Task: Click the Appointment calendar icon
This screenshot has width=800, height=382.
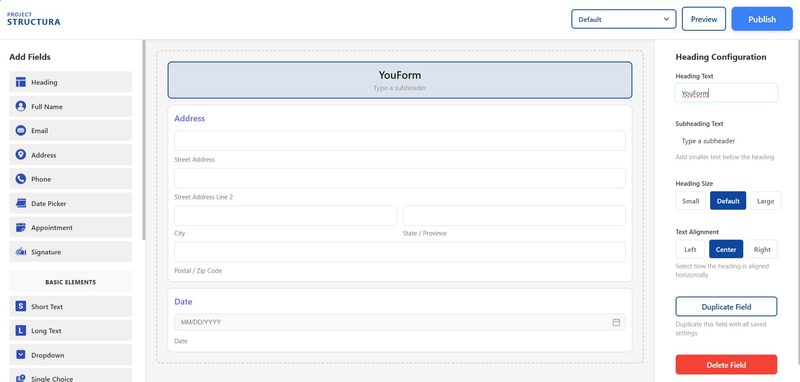Action: point(20,227)
